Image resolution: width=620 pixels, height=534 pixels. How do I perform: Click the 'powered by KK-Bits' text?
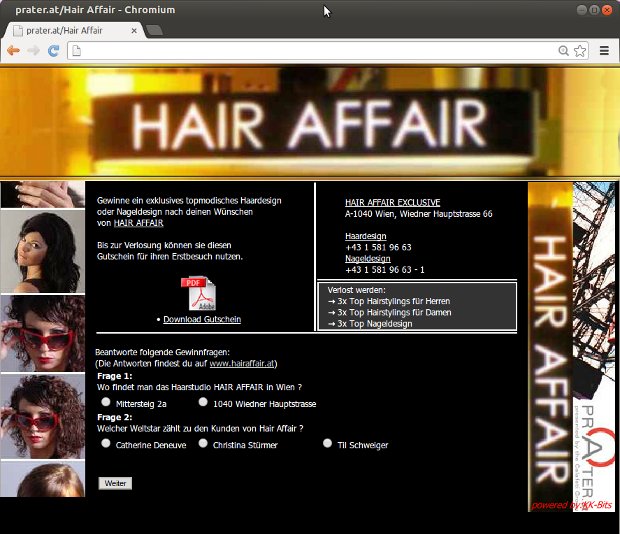[x=572, y=505]
